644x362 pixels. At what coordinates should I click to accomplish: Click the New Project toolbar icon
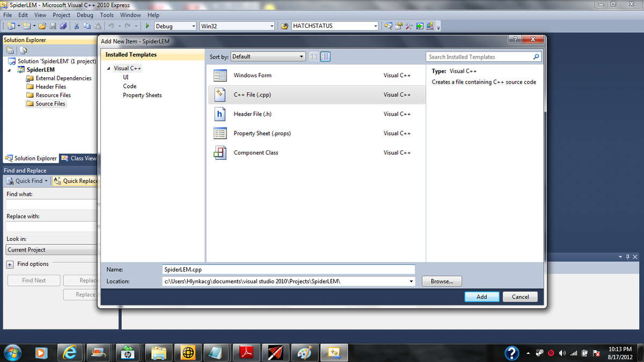[11, 26]
